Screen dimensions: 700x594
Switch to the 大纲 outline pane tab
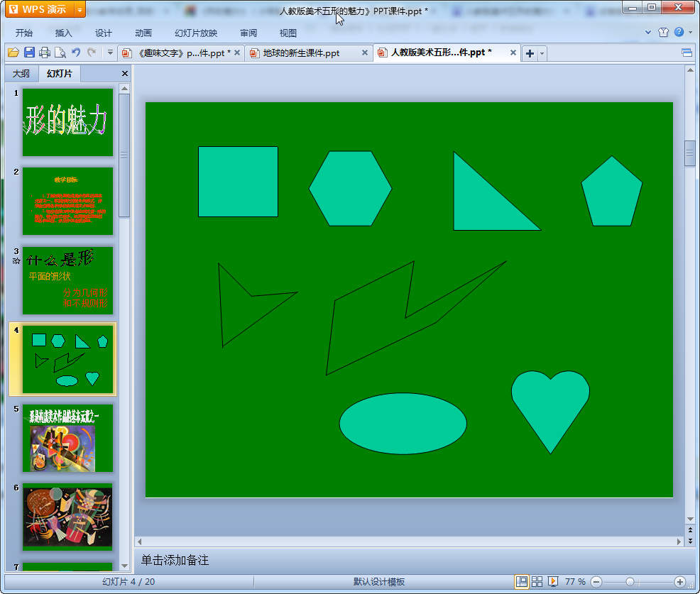coord(21,74)
